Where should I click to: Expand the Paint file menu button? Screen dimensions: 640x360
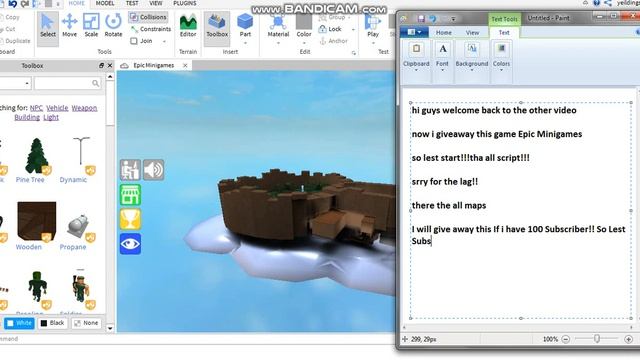pos(414,32)
